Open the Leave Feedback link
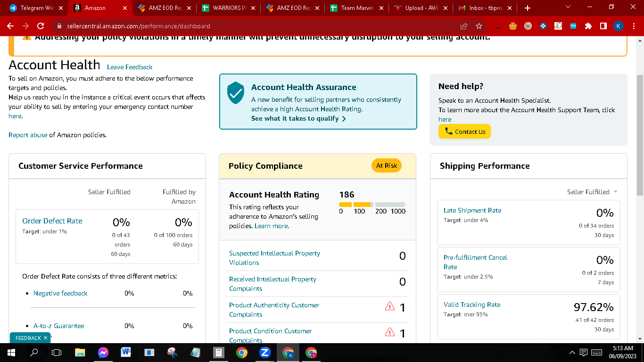The width and height of the screenshot is (644, 362). tap(130, 67)
